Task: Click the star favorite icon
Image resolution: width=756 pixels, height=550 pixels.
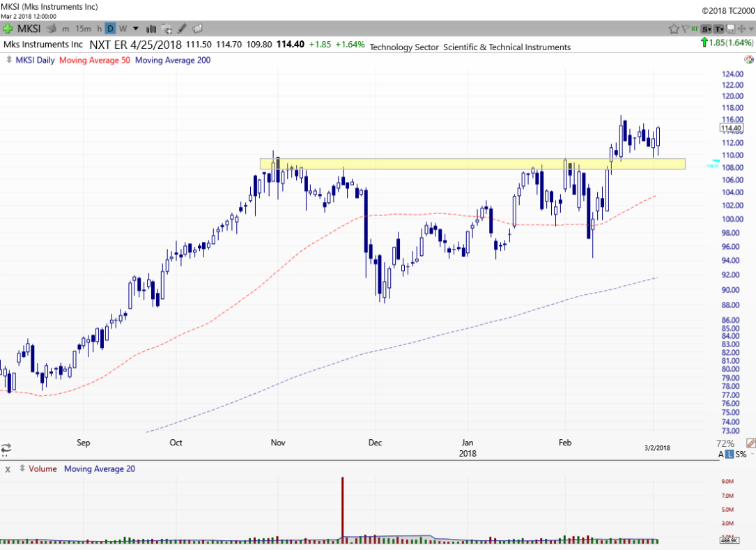Action: tap(674, 29)
